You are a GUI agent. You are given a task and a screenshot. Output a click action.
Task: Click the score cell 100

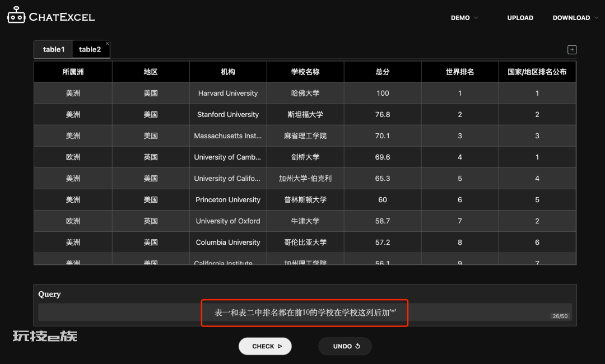(x=383, y=94)
